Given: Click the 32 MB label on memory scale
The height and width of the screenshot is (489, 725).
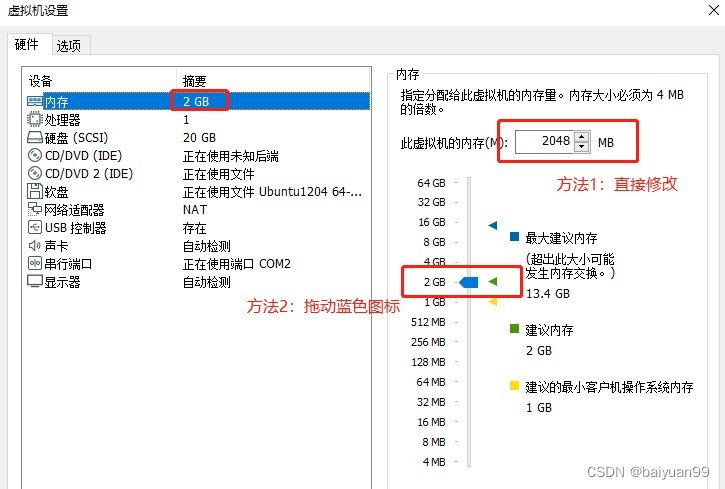Looking at the screenshot, I should pos(431,402).
